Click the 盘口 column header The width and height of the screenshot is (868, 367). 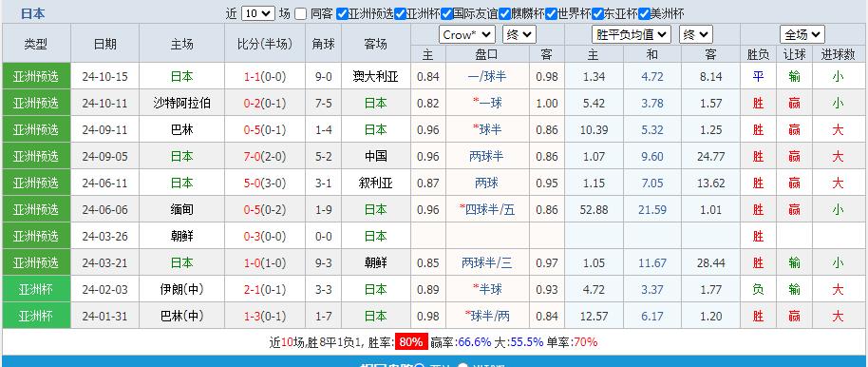pos(486,54)
